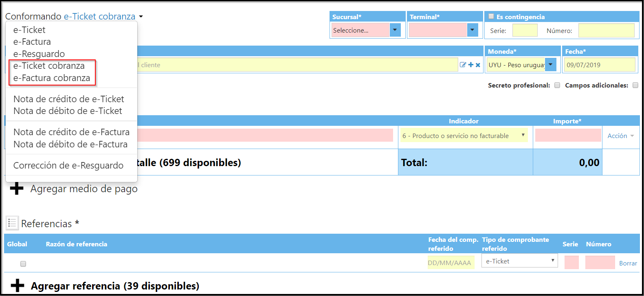The image size is (644, 296).
Task: Select Corrección de e-Resguardo option
Action: pos(68,165)
